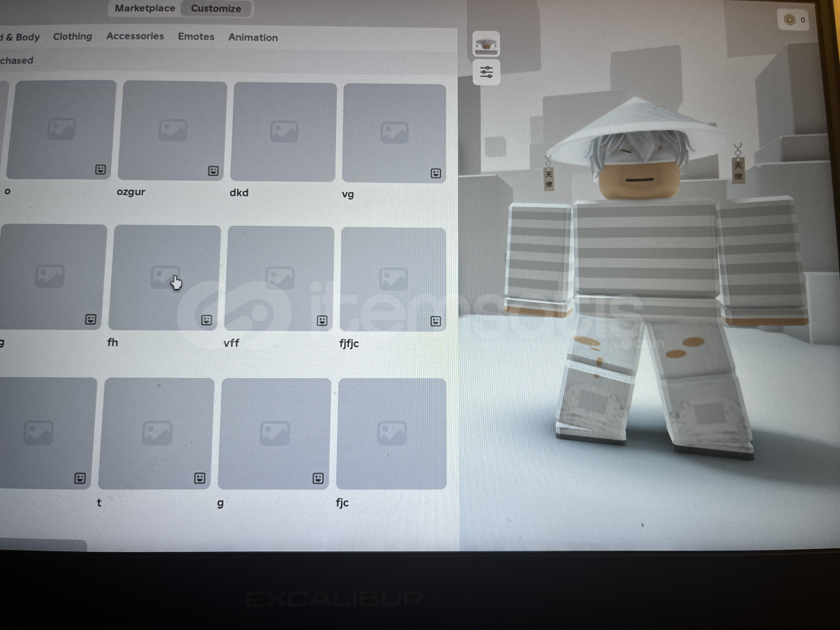Click the face badge icon on t card
Viewport: 840px width, 630px height.
[199, 478]
